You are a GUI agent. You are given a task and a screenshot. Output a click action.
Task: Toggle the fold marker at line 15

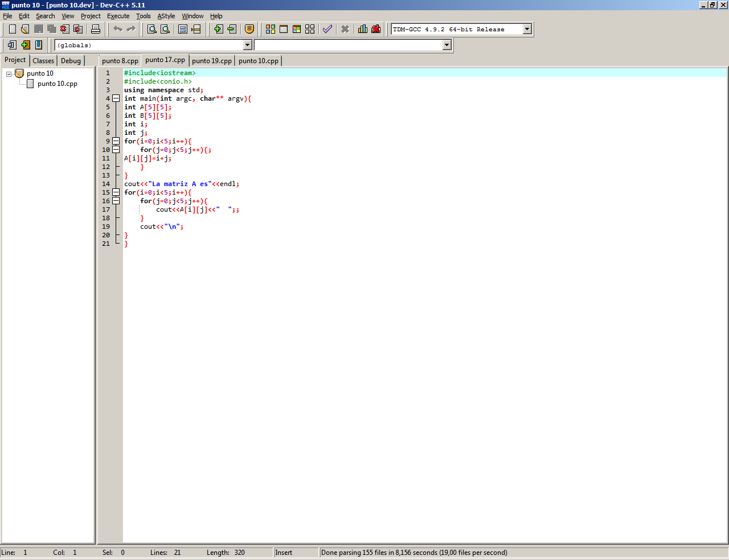tap(116, 192)
